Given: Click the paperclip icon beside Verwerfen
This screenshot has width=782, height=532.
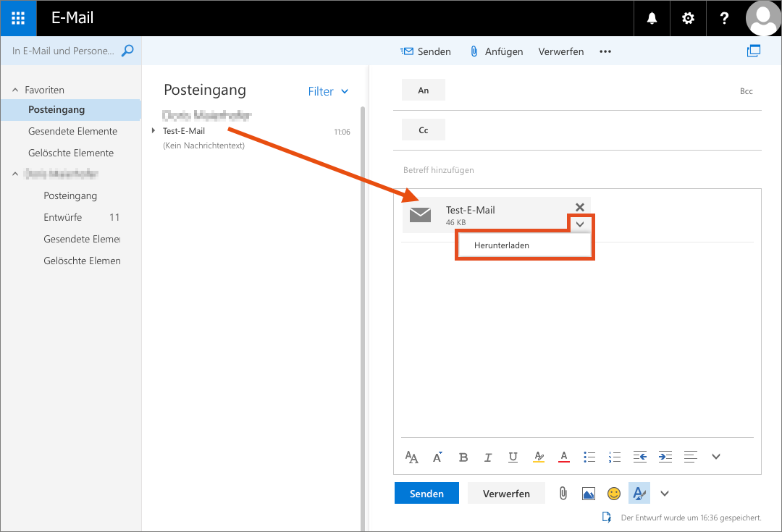Looking at the screenshot, I should tap(563, 494).
